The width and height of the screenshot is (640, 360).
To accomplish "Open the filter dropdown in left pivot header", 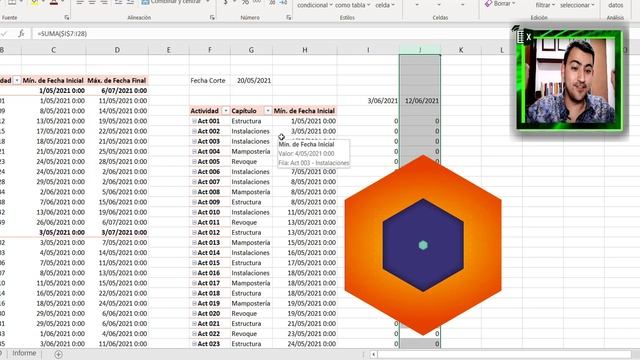I will click(17, 80).
